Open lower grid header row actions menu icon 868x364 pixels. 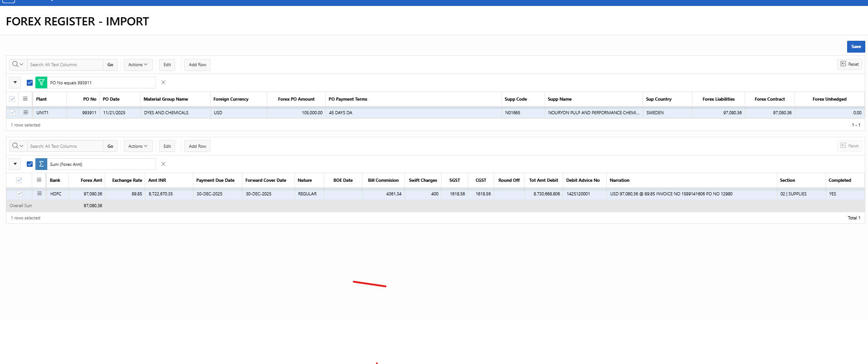(x=39, y=180)
